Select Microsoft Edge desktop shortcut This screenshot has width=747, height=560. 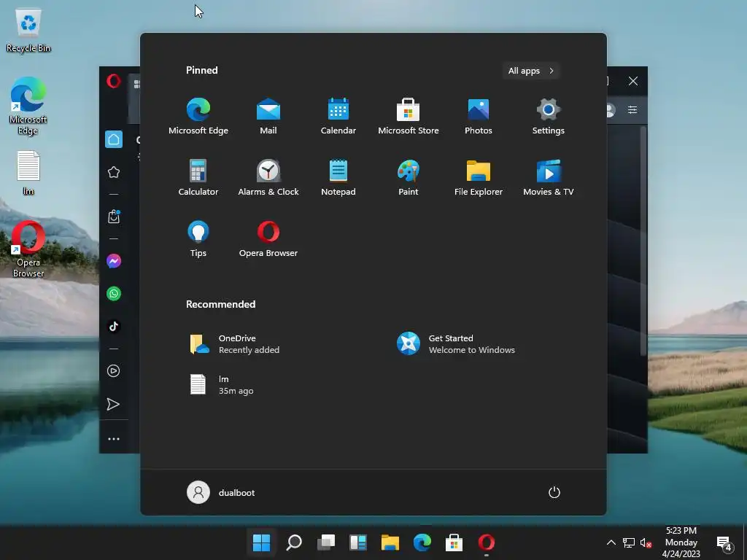point(28,106)
